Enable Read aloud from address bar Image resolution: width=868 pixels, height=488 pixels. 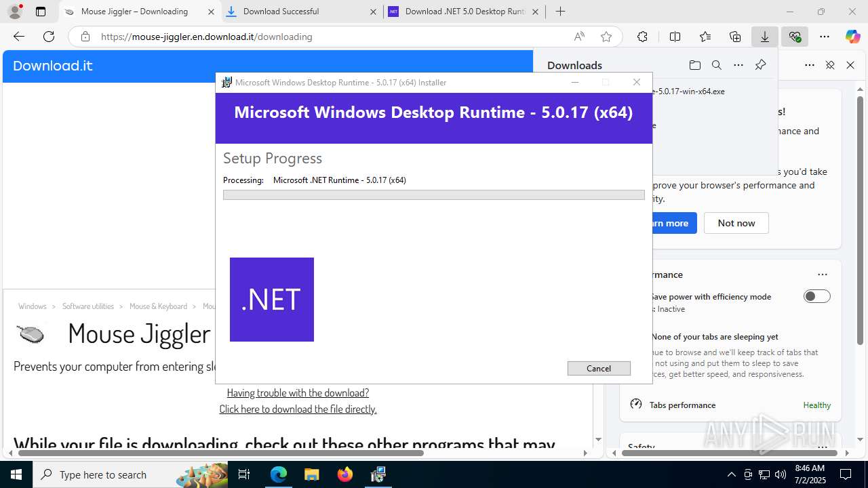coord(579,37)
